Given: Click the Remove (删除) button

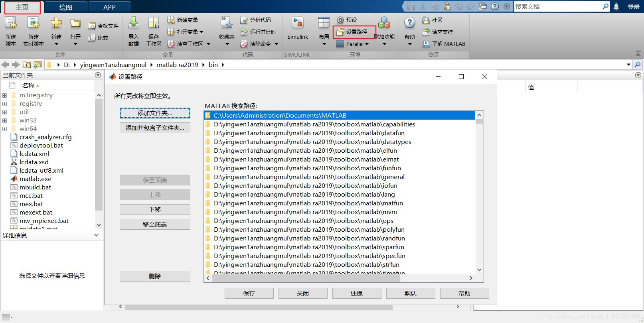Looking at the screenshot, I should point(155,276).
